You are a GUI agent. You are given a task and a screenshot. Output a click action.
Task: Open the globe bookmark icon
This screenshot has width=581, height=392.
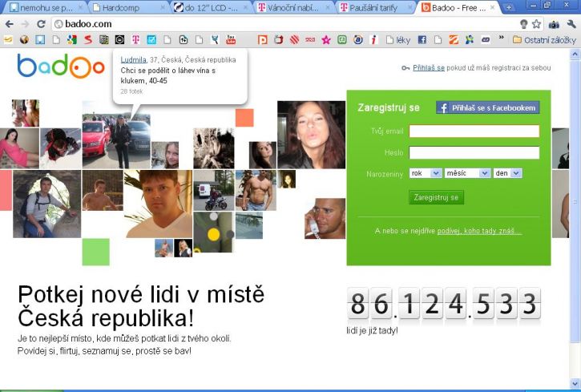point(24,39)
